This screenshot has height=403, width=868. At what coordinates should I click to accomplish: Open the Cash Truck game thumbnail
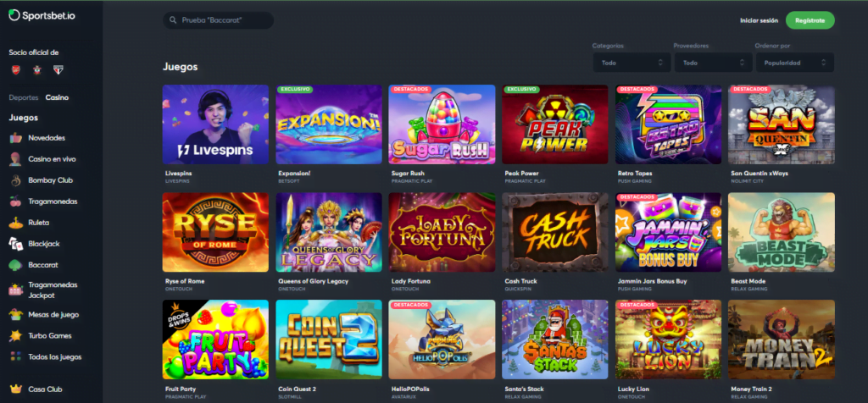pyautogui.click(x=555, y=232)
